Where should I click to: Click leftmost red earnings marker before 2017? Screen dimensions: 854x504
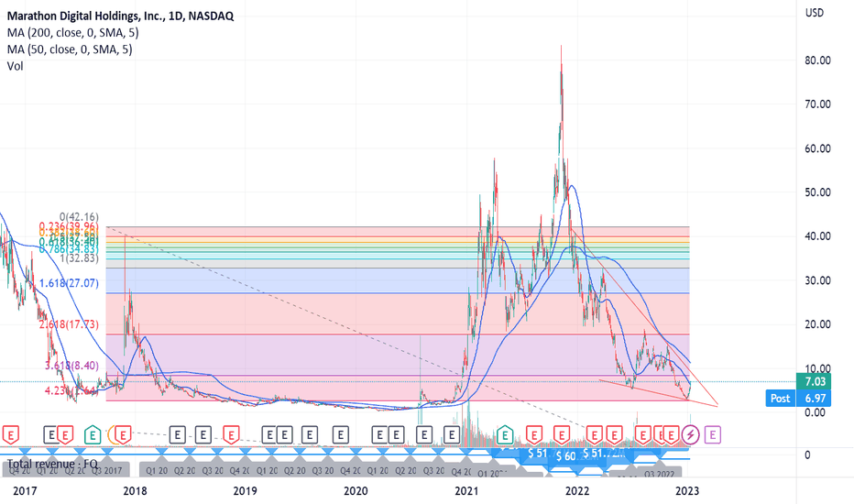click(10, 435)
